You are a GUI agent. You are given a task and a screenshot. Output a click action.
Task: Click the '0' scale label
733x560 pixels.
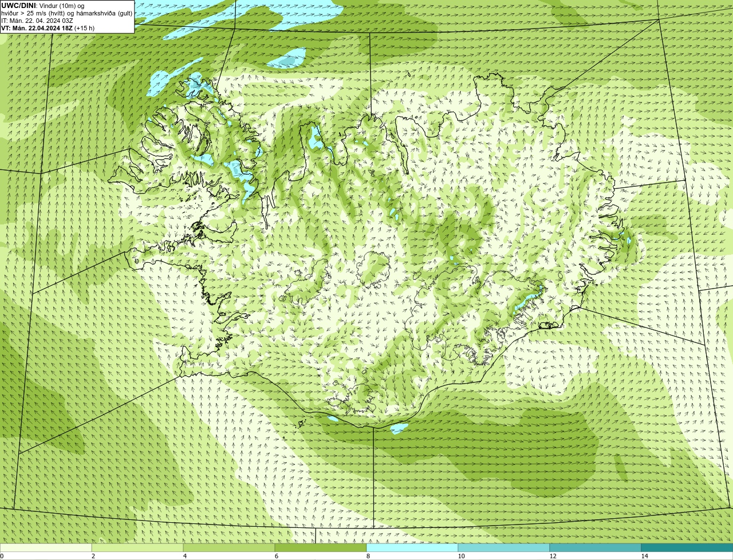click(x=2, y=556)
